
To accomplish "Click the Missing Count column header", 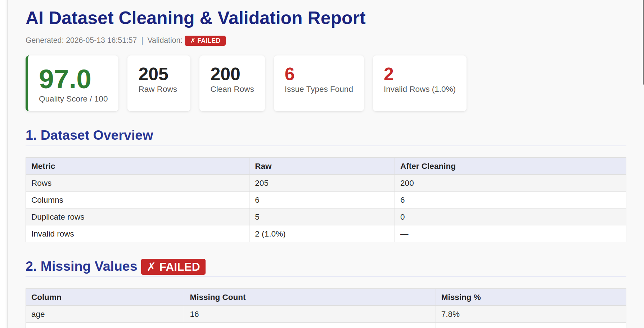I will coord(310,297).
